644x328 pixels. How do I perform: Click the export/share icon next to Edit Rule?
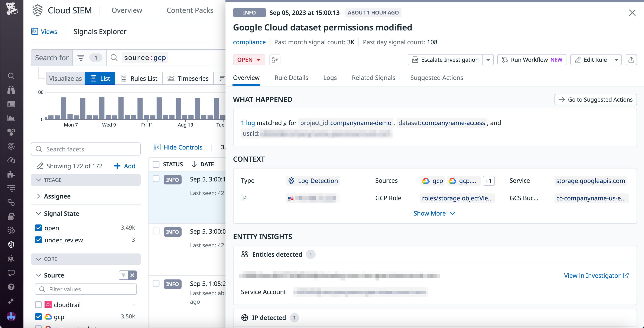coord(631,60)
